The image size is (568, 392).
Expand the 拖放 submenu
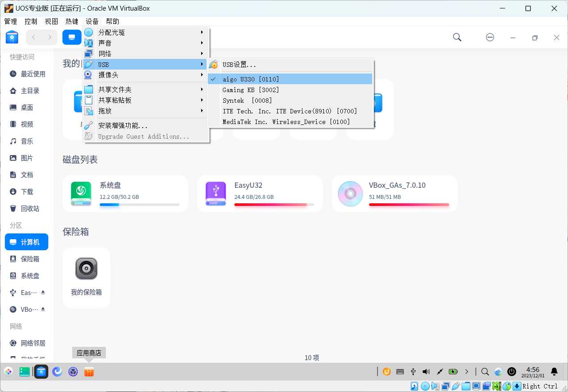(146, 111)
